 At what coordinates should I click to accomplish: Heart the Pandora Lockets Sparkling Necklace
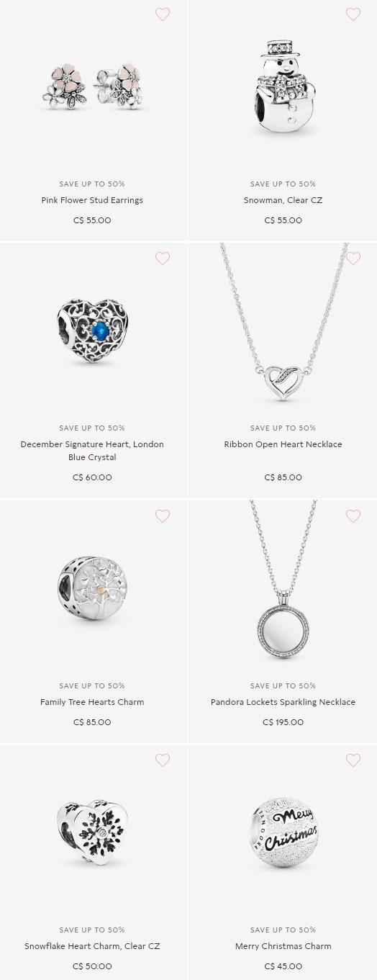[x=353, y=516]
